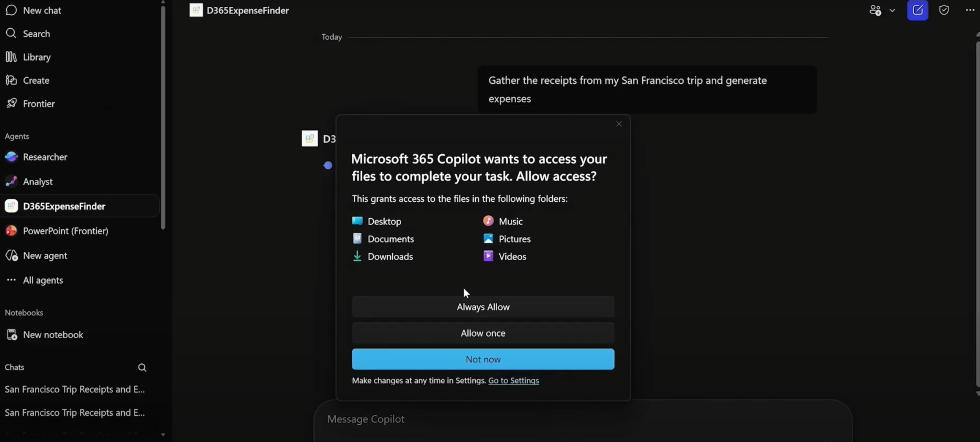The width and height of the screenshot is (980, 442).
Task: Open Go to Settings link in the dialog
Action: coord(513,381)
